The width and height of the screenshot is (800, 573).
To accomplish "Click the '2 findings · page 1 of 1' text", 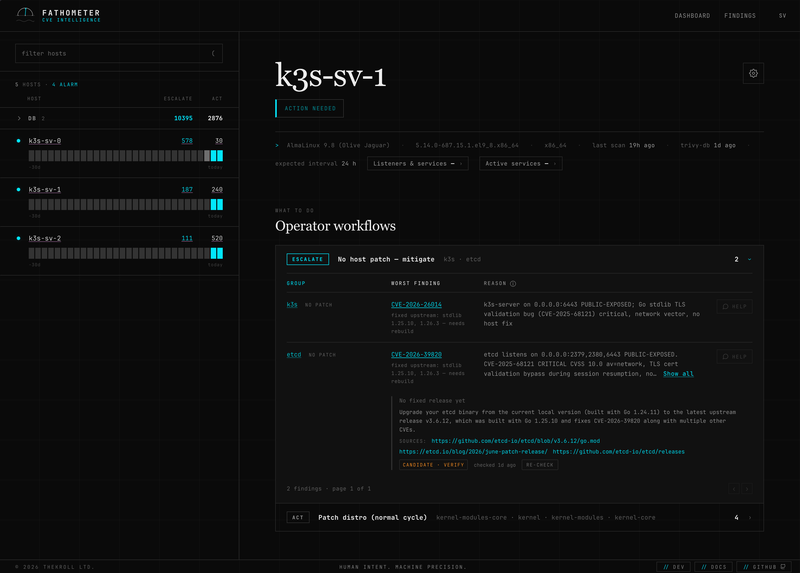I will 329,489.
